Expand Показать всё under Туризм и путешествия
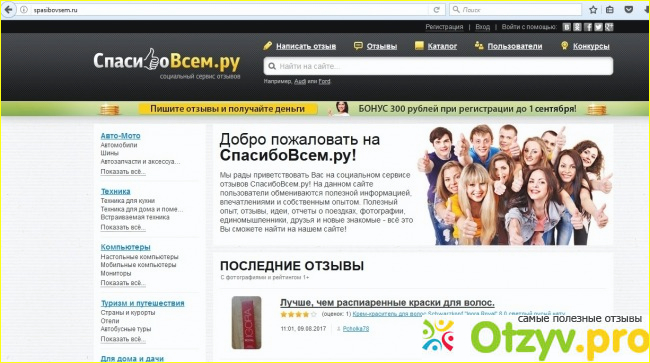The width and height of the screenshot is (650, 363). coord(123,339)
